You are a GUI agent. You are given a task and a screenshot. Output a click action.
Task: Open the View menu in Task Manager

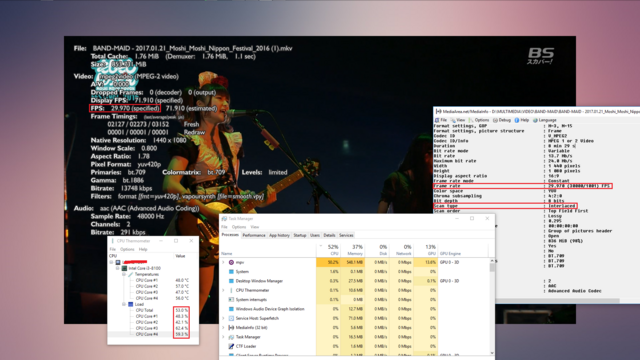coord(255,227)
